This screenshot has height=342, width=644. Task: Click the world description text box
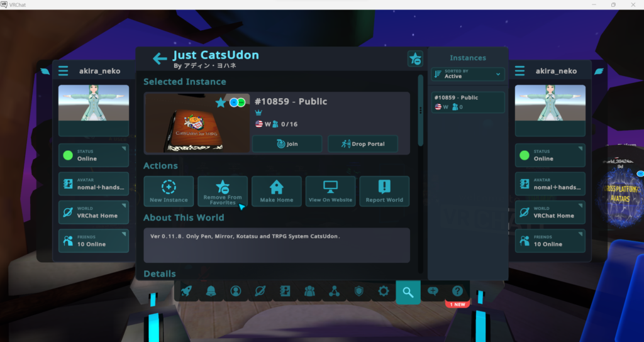pos(277,245)
